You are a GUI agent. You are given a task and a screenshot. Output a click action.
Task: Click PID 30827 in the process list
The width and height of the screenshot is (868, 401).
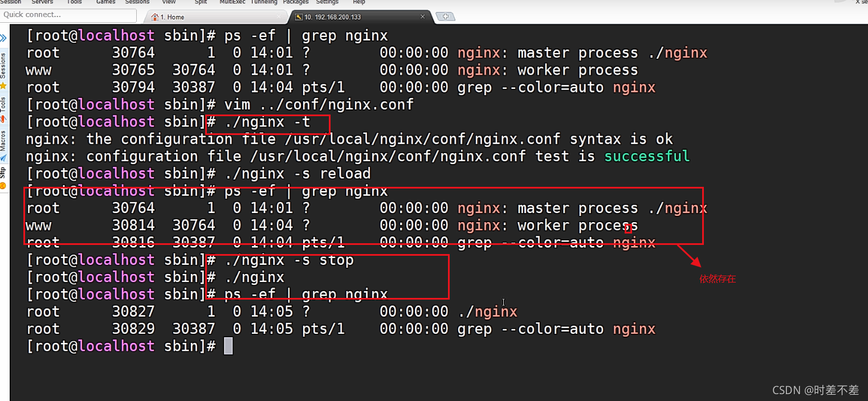tap(133, 312)
